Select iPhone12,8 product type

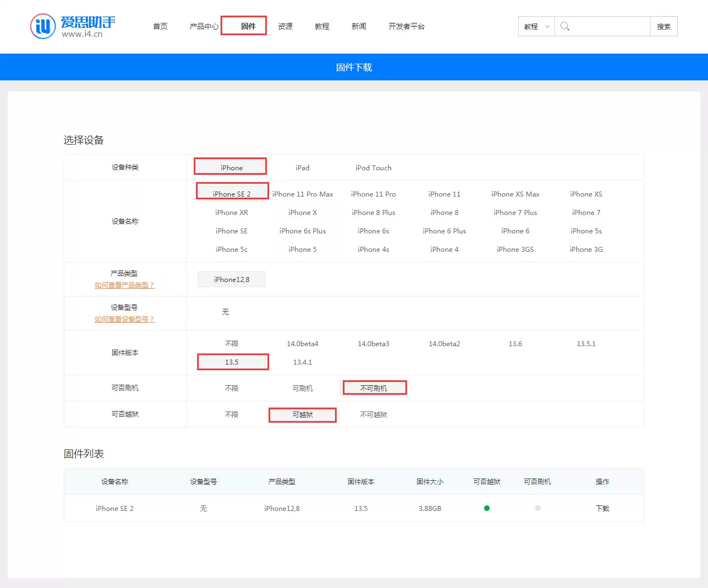(232, 279)
